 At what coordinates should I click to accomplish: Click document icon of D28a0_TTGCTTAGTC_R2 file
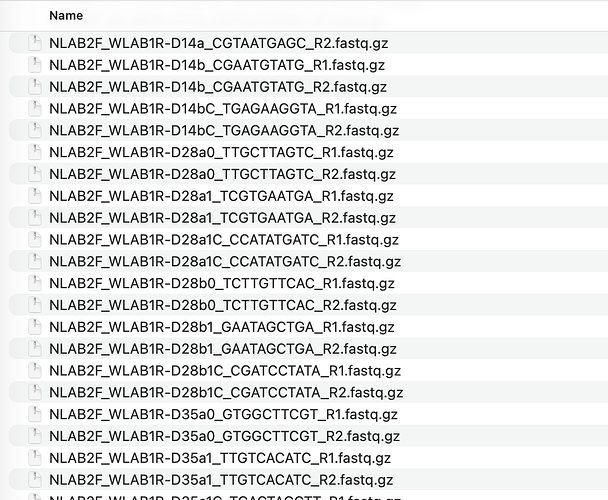coord(35,174)
